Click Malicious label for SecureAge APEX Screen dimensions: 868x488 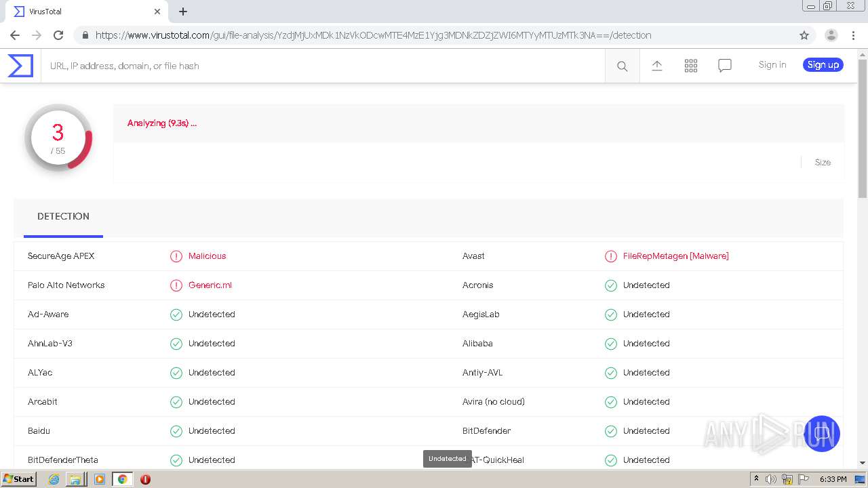coord(208,256)
